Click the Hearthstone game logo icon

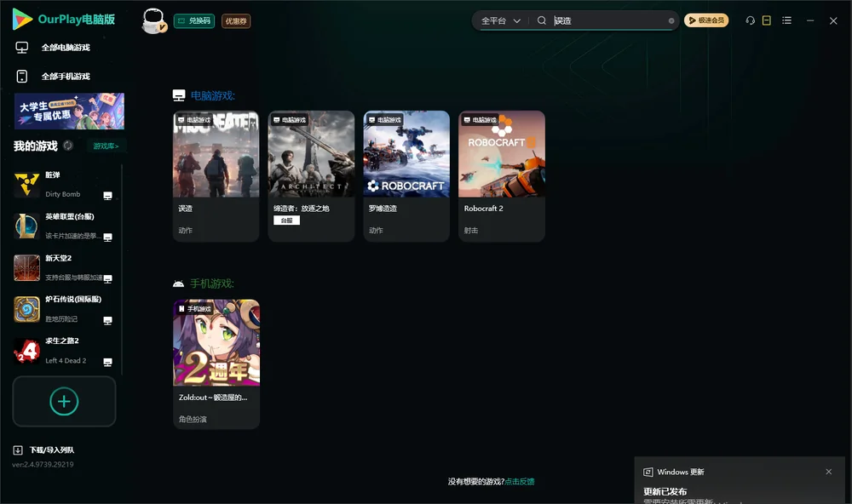click(26, 309)
